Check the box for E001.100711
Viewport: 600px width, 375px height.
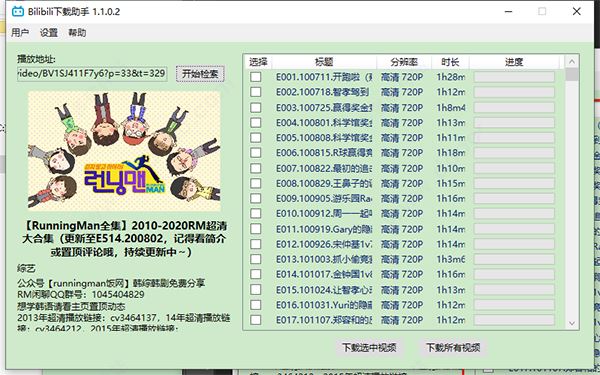tap(256, 77)
